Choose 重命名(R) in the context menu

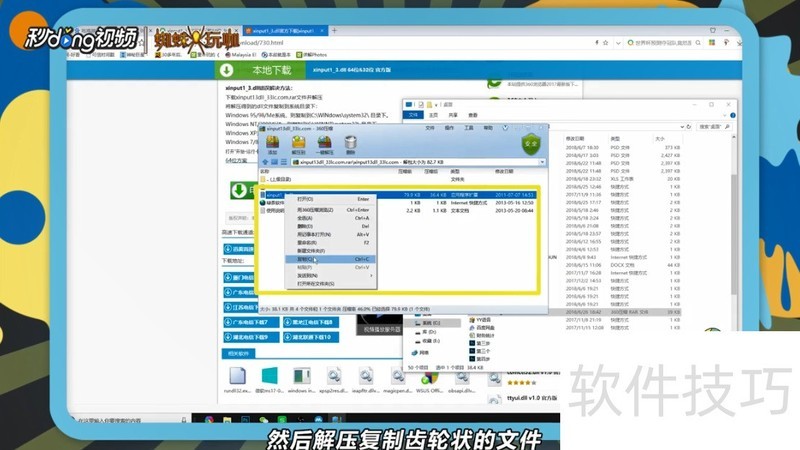pyautogui.click(x=331, y=242)
